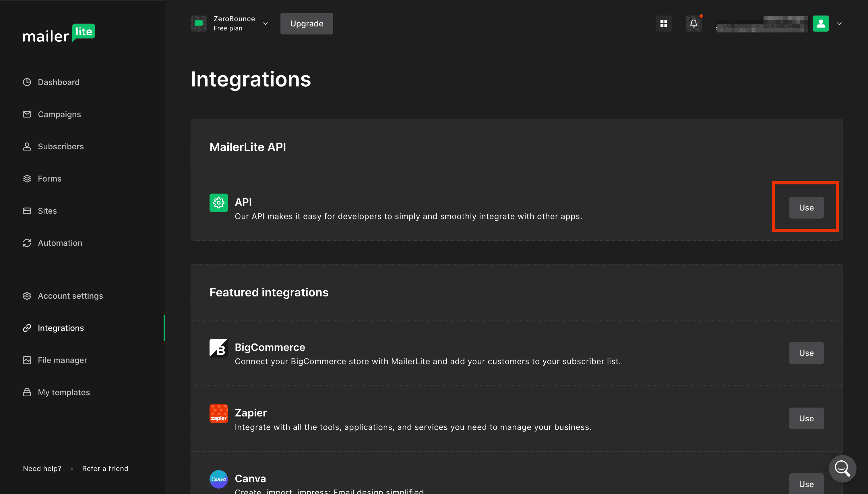Open the apps grid in top bar

pos(664,24)
